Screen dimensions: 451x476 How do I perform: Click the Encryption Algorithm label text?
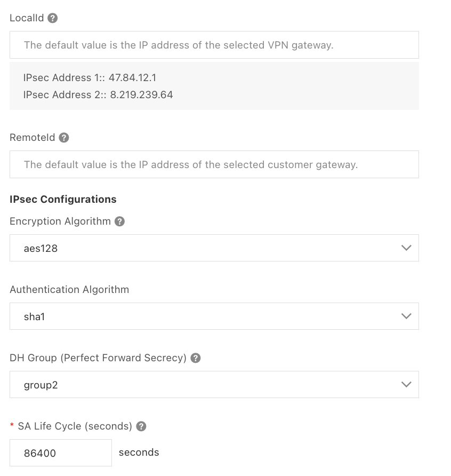click(x=60, y=221)
